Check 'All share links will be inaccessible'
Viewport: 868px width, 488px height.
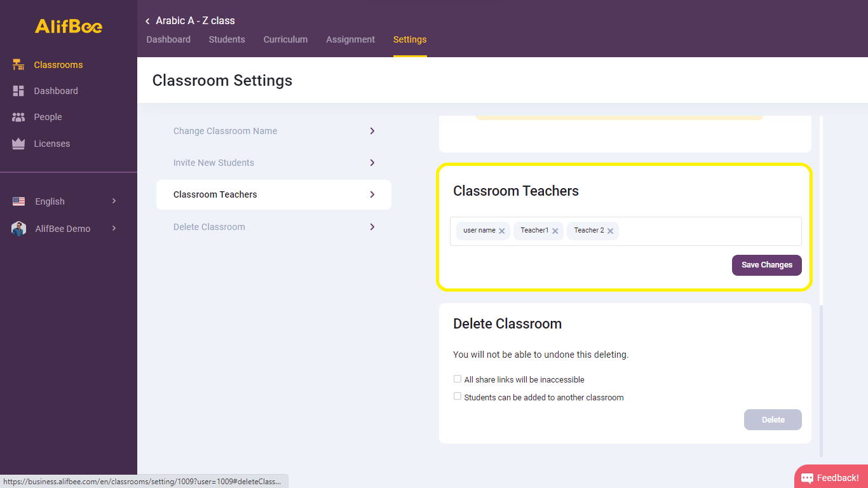click(458, 378)
